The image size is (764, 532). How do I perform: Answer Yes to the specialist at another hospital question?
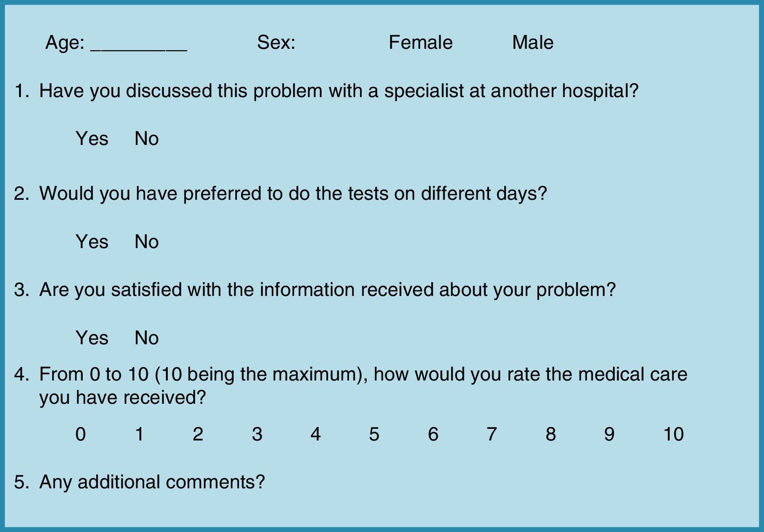point(92,139)
